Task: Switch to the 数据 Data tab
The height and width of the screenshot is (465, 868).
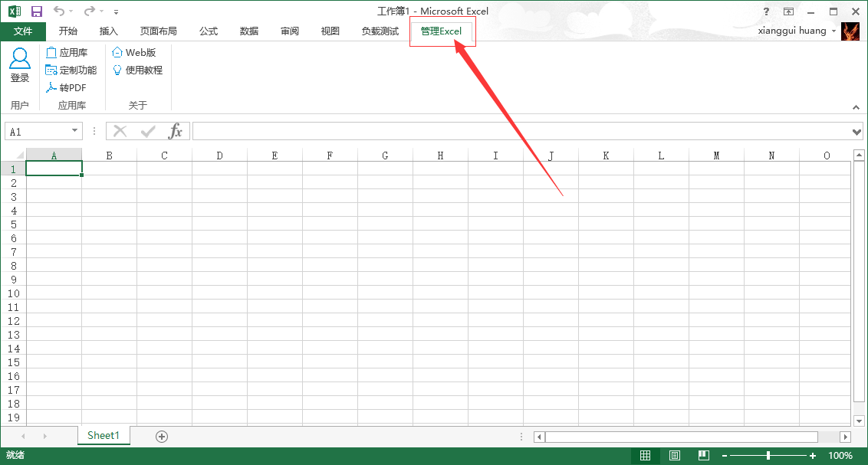Action: [x=249, y=31]
